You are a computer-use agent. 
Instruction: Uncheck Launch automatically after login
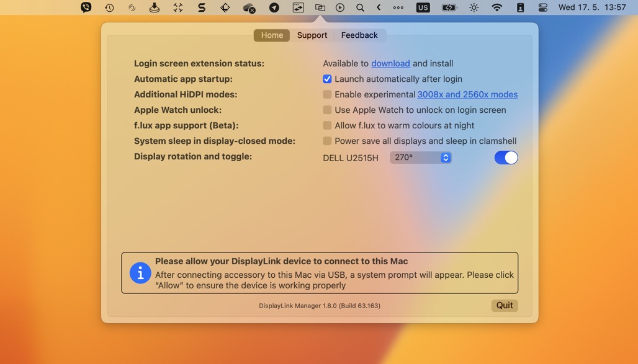[x=327, y=79]
